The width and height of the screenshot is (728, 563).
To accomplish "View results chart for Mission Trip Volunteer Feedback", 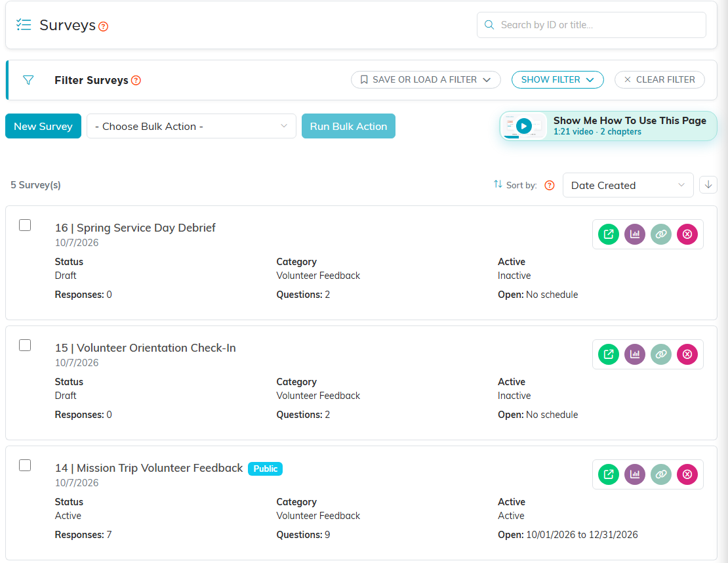I will point(635,474).
